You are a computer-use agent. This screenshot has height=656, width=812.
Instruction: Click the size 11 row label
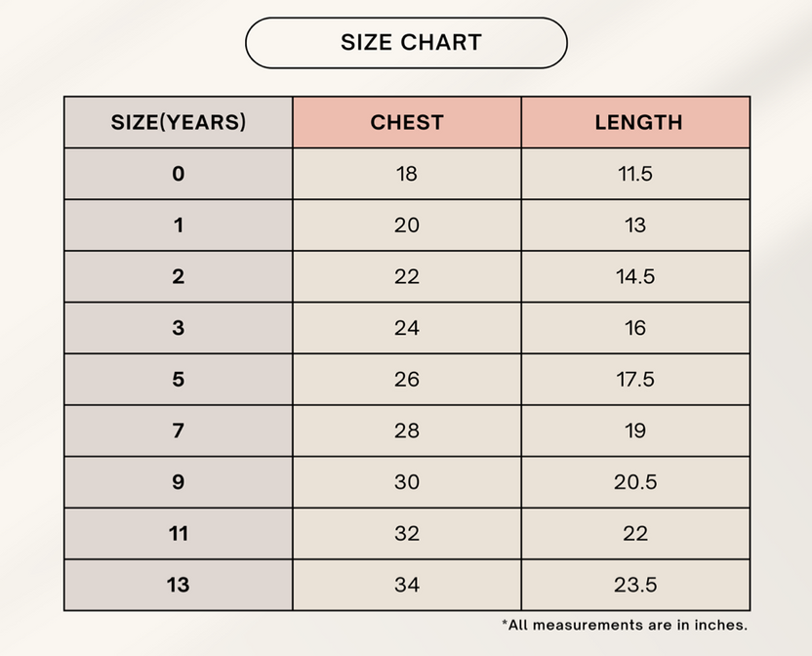179,534
